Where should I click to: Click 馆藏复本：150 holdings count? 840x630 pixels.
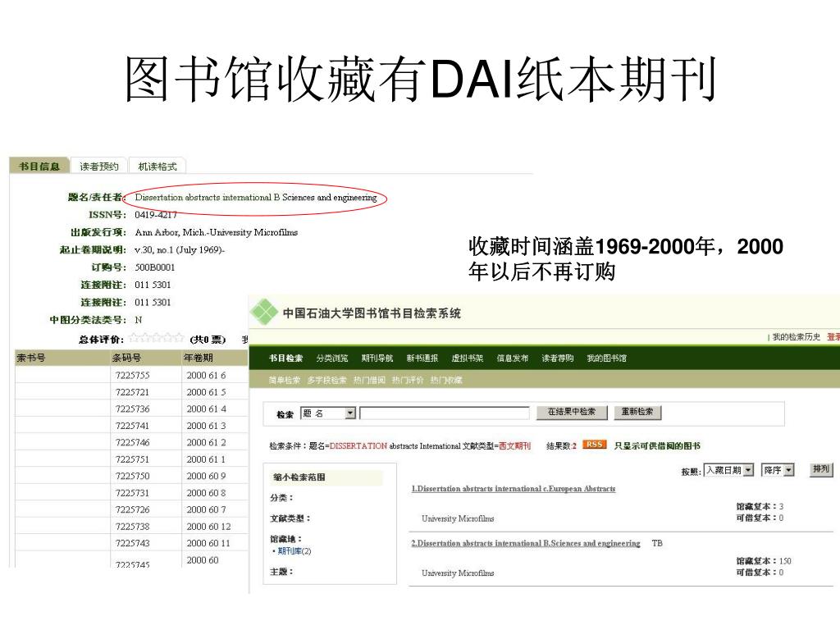click(764, 561)
